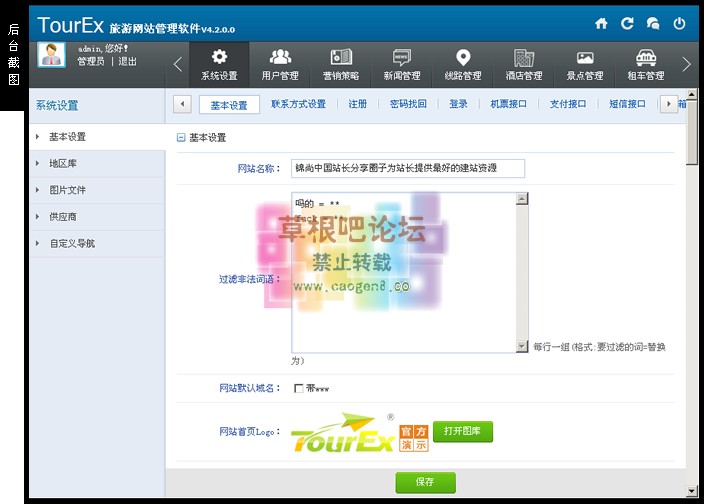Open the 营销策略 marketing module
Screen dimensions: 704x504
(x=341, y=64)
